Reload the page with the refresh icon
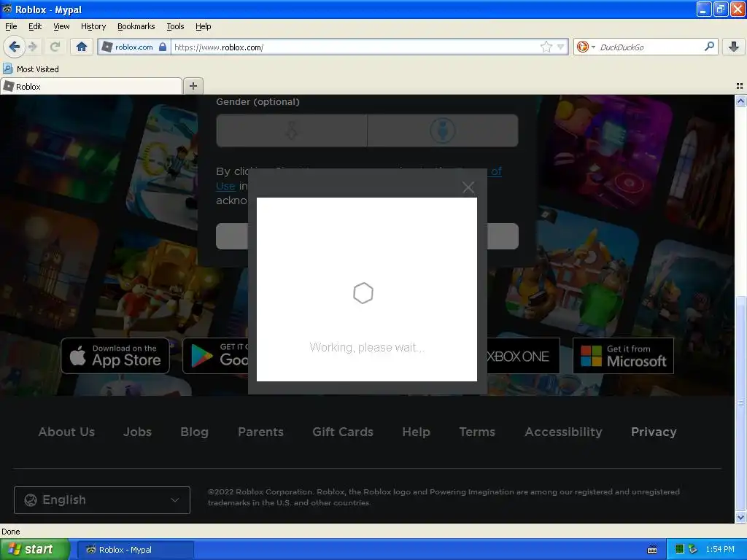 coord(55,47)
